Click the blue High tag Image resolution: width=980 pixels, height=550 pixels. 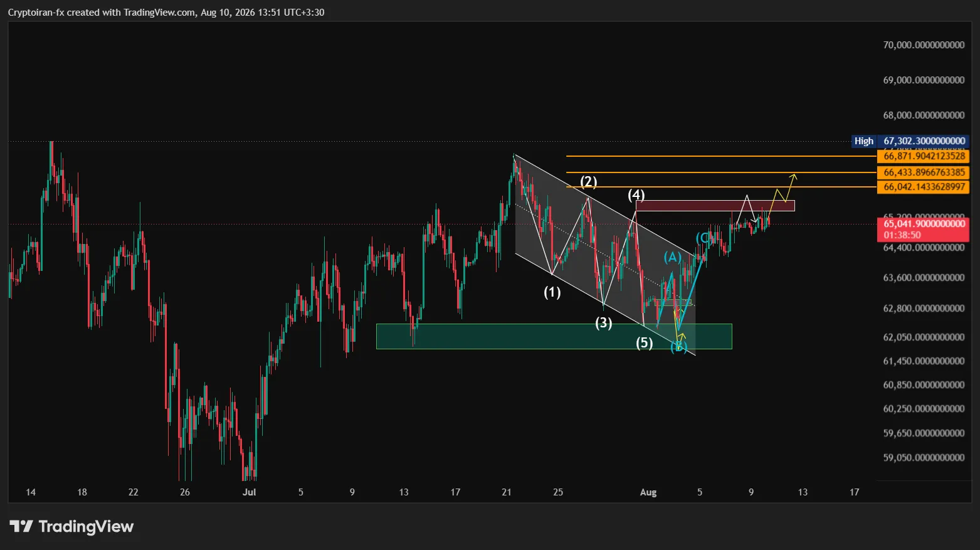point(864,141)
